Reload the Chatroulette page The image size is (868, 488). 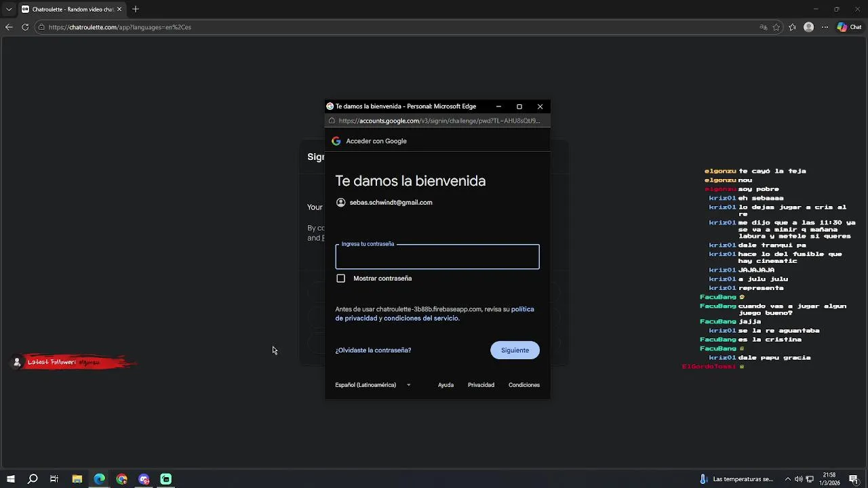25,27
